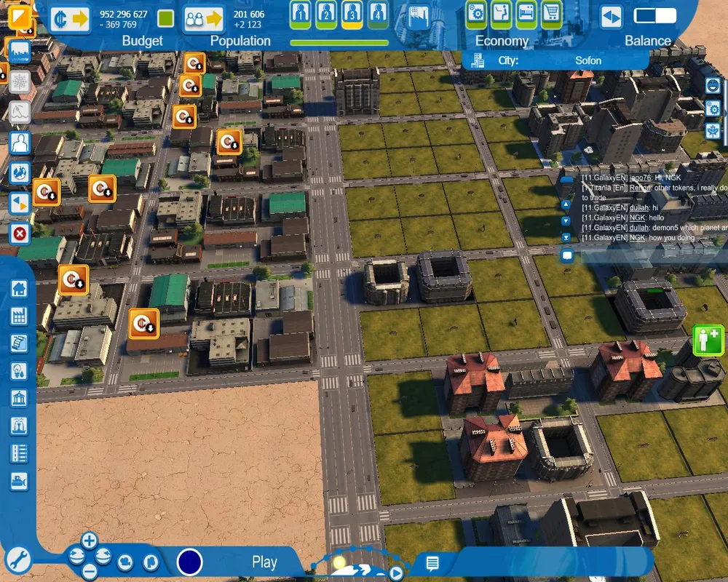Toggle the Balance switch
Viewport: 728px width, 582px height.
click(655, 16)
